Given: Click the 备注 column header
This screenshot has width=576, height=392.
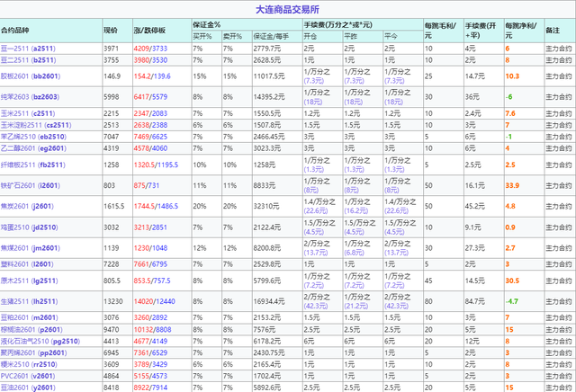Looking at the screenshot, I should pyautogui.click(x=553, y=31).
